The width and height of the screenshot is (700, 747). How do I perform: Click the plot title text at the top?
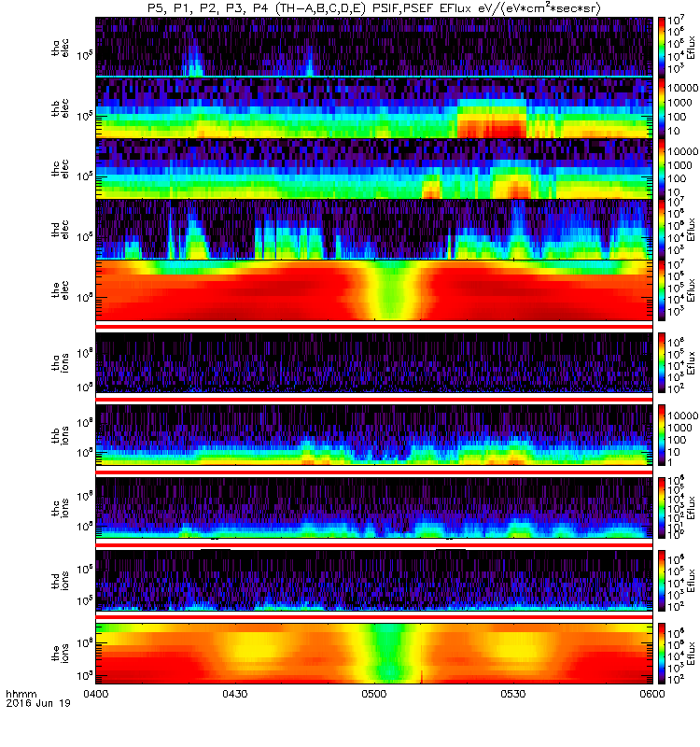(374, 8)
